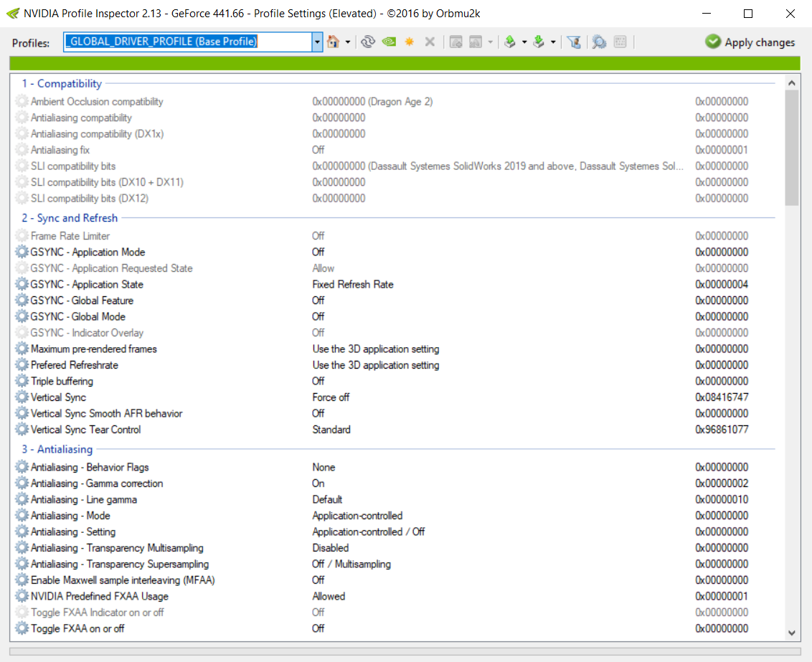Click the Off / Multisampling value
Viewport: 812px width, 662px height.
tap(351, 564)
